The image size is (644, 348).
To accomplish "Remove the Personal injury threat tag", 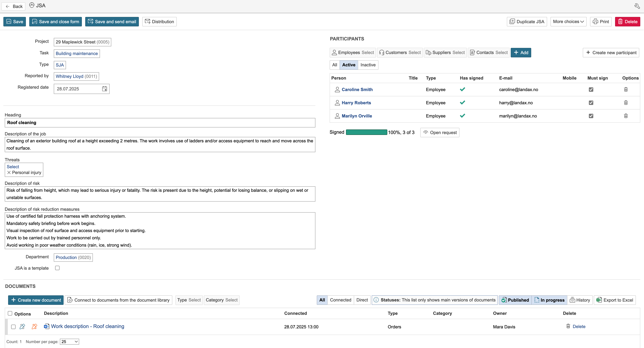I will 9,173.
